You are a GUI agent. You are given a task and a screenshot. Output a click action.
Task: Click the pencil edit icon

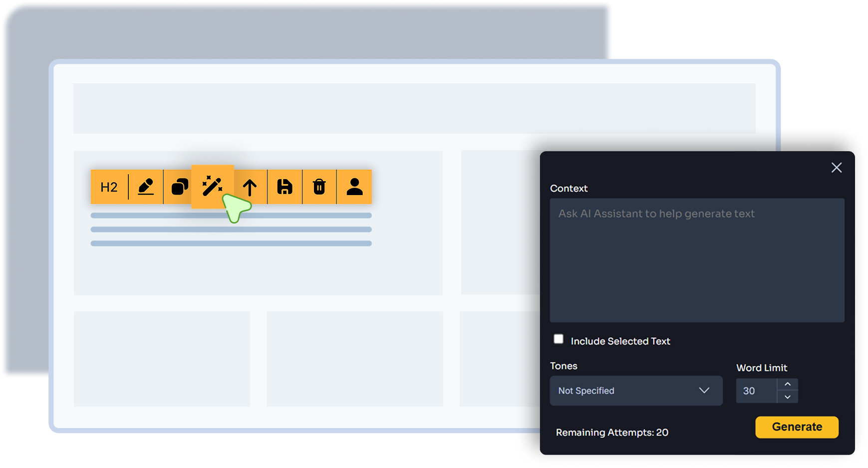tap(146, 187)
